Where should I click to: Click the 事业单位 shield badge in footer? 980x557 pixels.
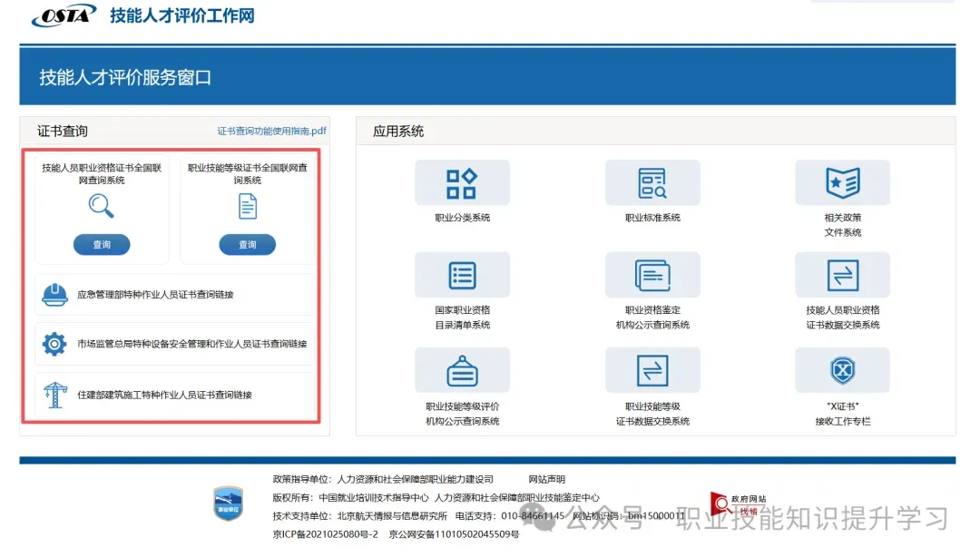228,503
